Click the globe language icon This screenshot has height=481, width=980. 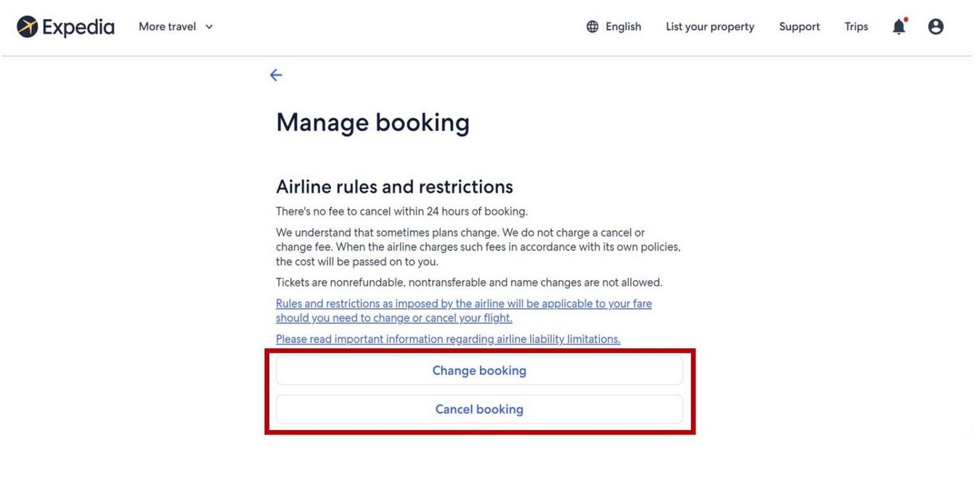coord(592,27)
